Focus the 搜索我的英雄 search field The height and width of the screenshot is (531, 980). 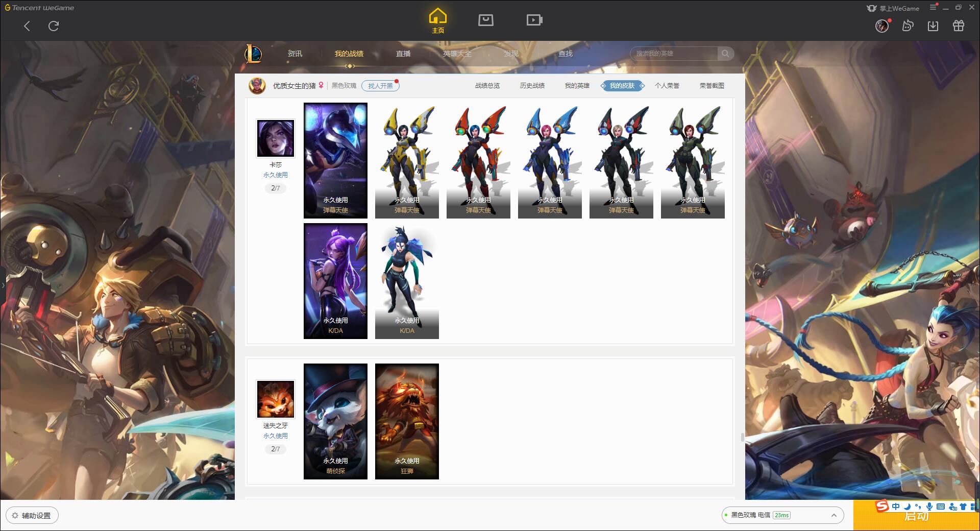674,54
